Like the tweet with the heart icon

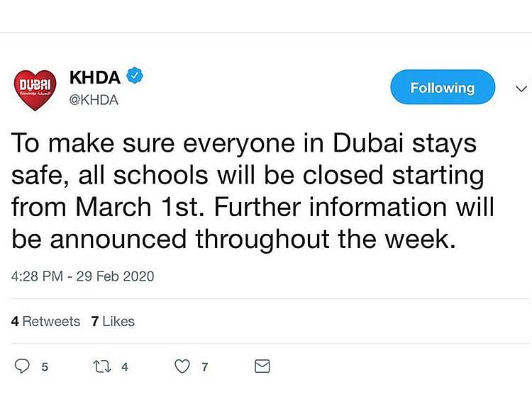pyautogui.click(x=183, y=366)
